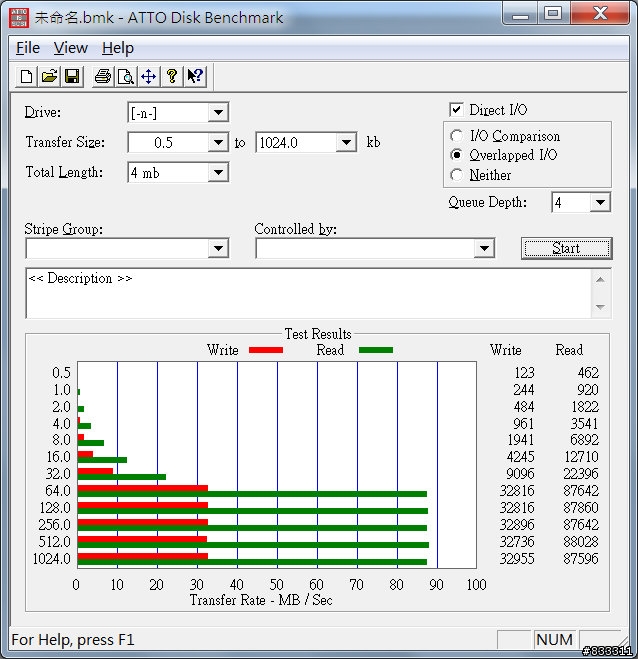The width and height of the screenshot is (638, 659).
Task: Click the Print toolbar icon
Action: tap(103, 76)
